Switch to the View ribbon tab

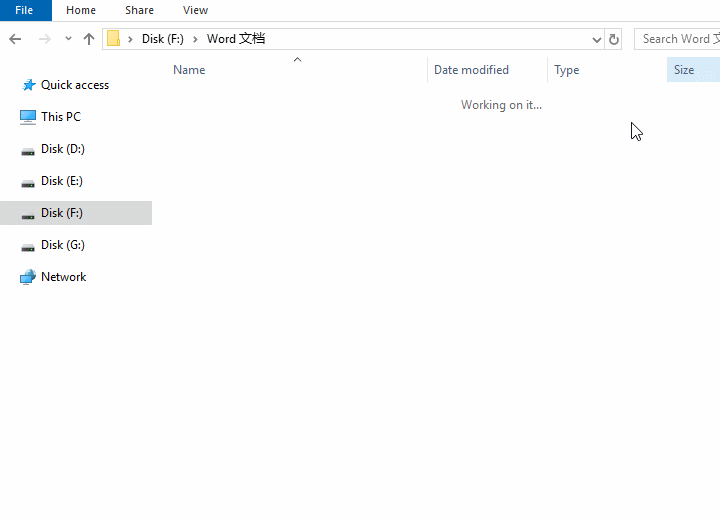tap(195, 10)
